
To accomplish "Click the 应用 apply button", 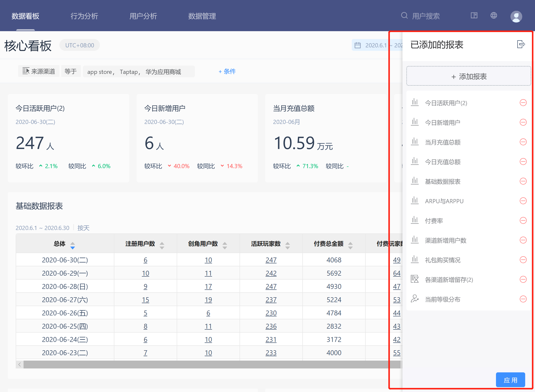I will [510, 380].
